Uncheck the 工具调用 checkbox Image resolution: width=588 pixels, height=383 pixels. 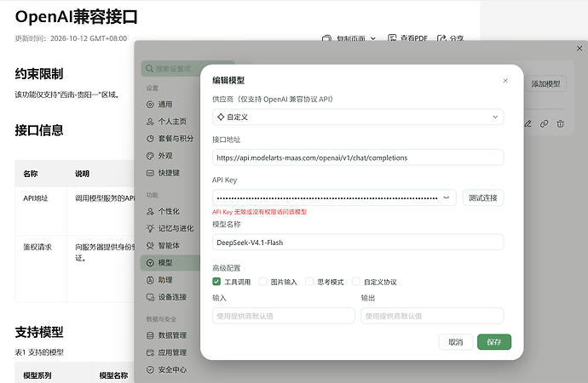coord(216,282)
